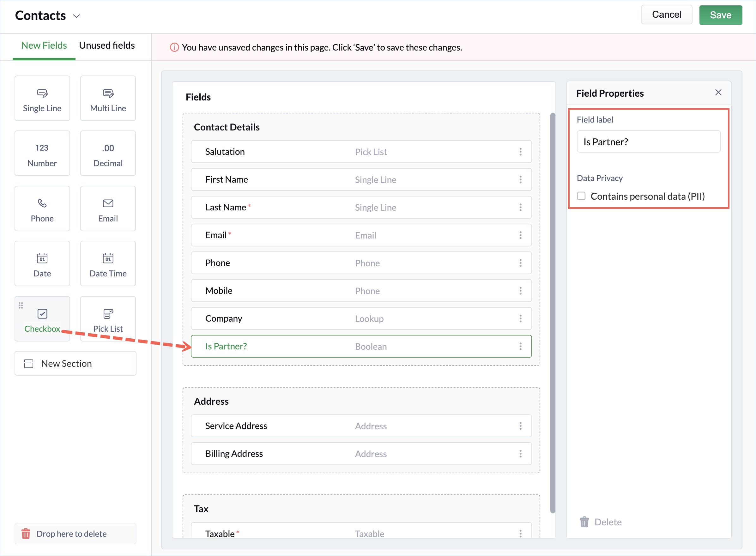
Task: Open the Billing Address field options menu
Action: point(520,454)
